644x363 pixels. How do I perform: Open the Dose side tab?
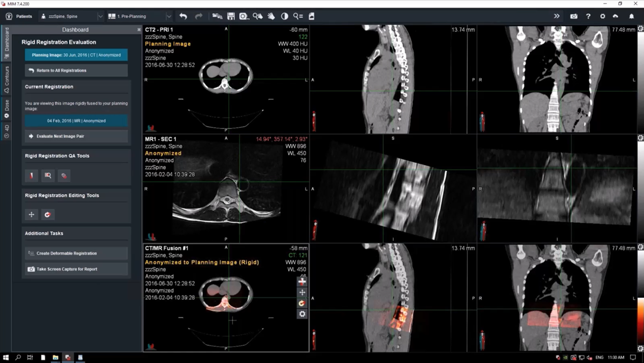(6, 109)
